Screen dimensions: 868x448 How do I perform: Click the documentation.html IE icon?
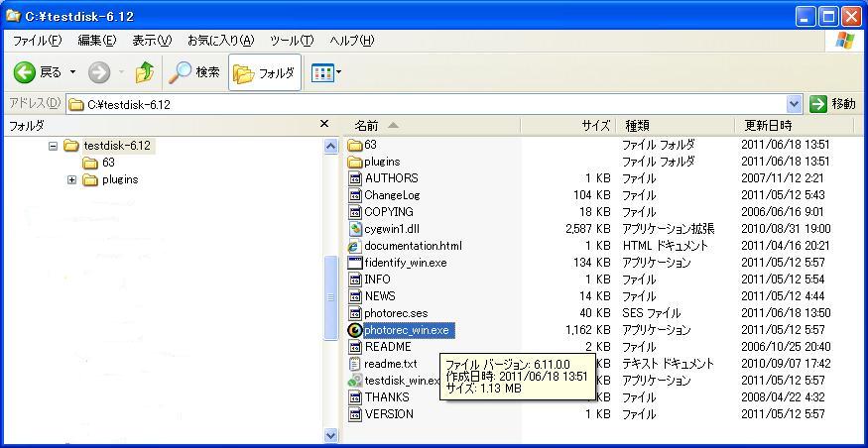[x=355, y=246]
